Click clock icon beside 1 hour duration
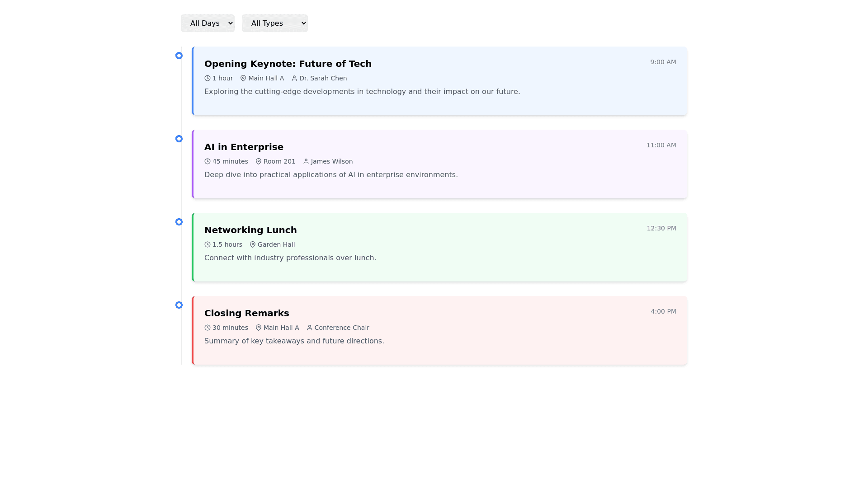Viewport: 868px width, 488px height. click(x=208, y=78)
